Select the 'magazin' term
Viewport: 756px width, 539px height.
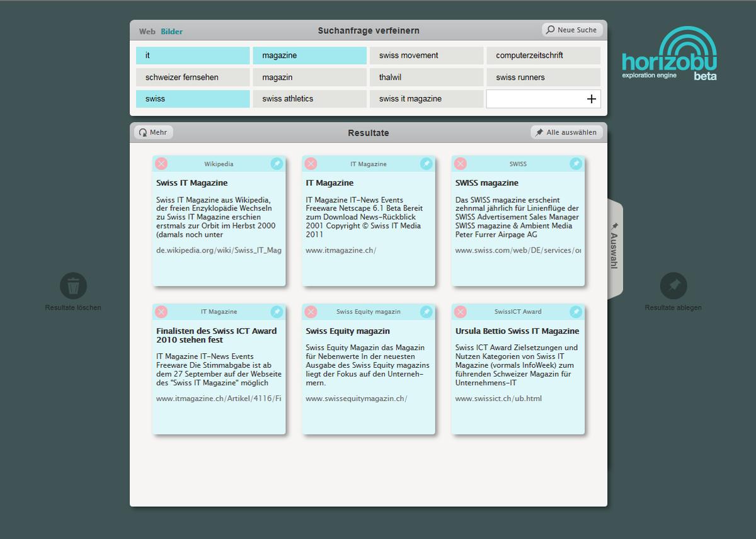tap(309, 77)
